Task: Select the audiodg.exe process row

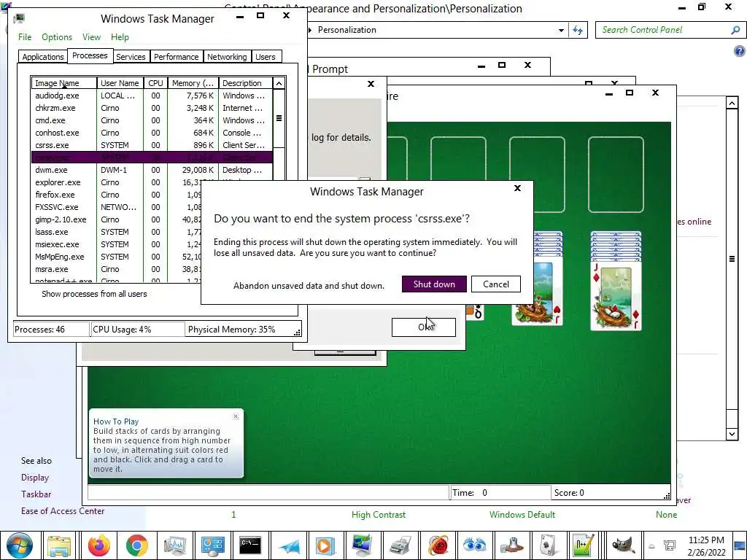Action: coord(152,96)
